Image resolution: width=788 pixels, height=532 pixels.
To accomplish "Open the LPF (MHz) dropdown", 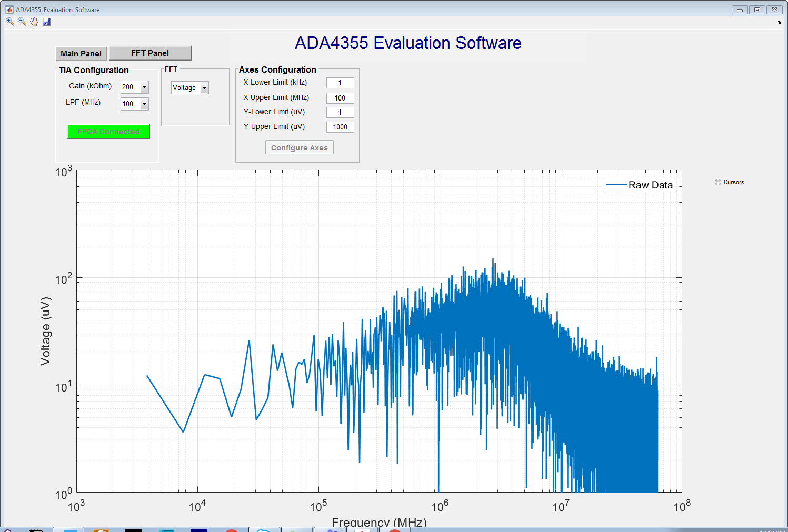I will (x=135, y=104).
